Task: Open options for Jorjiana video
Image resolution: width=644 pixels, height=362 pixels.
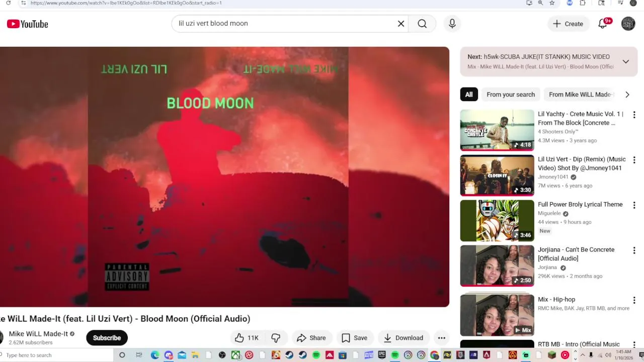Action: pyautogui.click(x=634, y=250)
